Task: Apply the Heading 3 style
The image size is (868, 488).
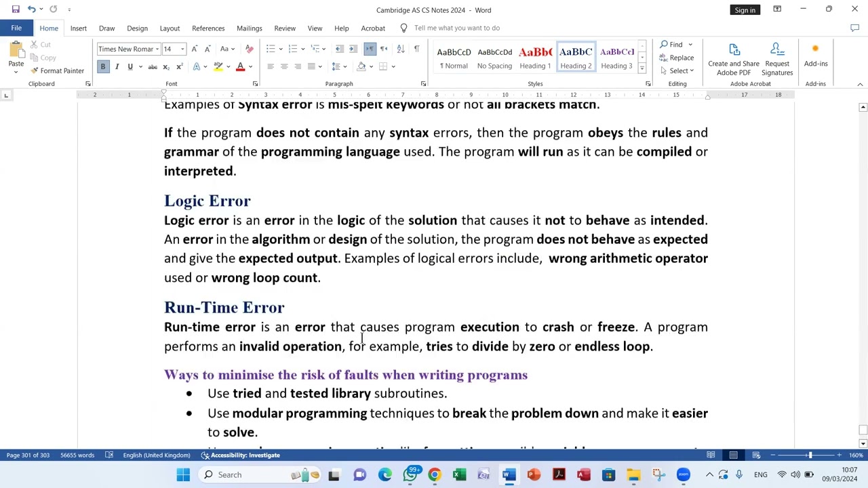Action: 616,58
